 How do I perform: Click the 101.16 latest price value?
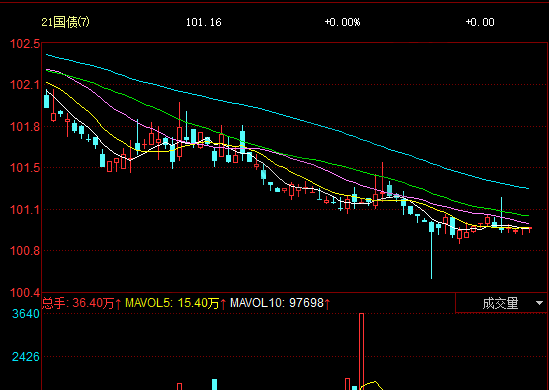203,22
